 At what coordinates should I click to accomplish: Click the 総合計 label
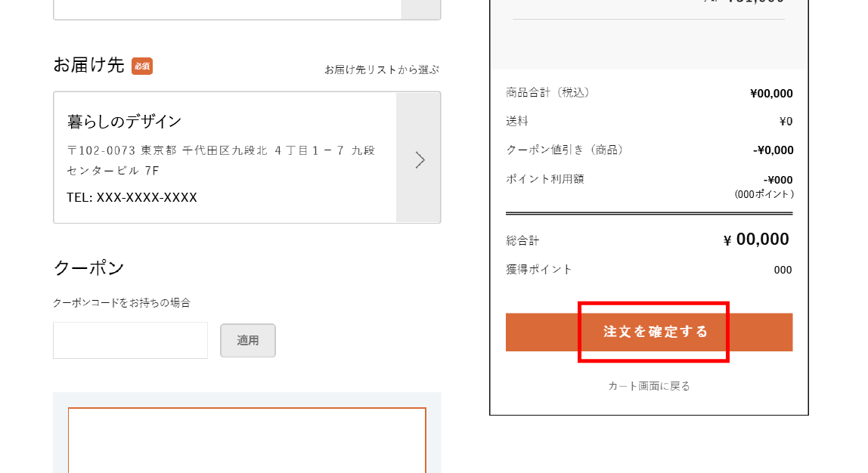[522, 240]
